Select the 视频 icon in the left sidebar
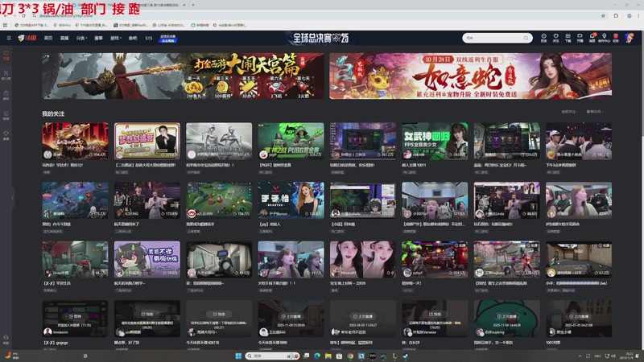 [6, 115]
